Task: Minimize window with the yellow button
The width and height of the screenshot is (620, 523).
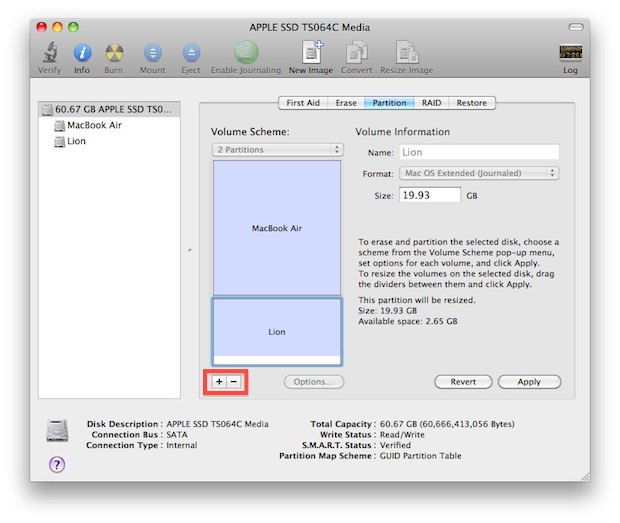Action: pyautogui.click(x=58, y=27)
